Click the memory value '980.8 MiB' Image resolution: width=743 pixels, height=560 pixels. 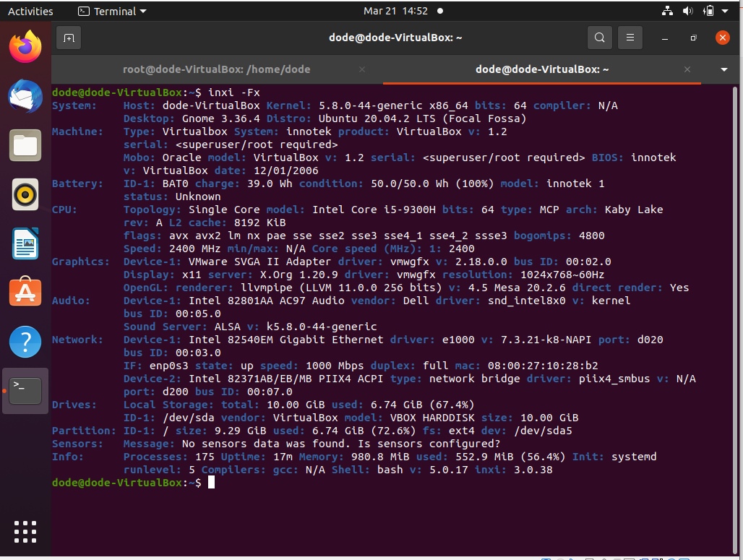380,457
